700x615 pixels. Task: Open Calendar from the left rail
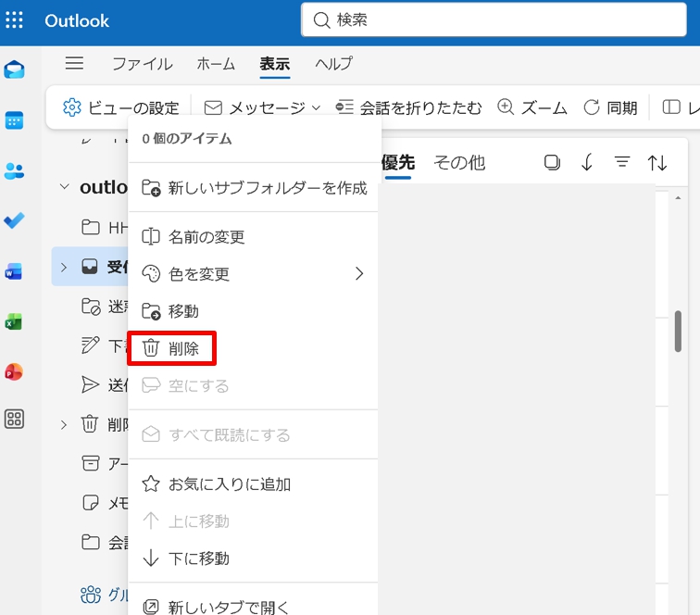click(x=15, y=120)
